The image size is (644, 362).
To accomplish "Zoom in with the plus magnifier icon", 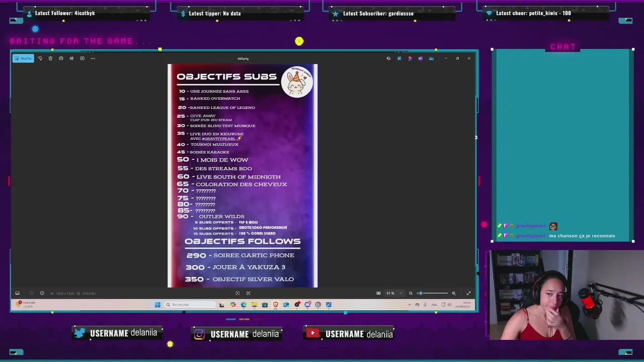I will tap(453, 293).
